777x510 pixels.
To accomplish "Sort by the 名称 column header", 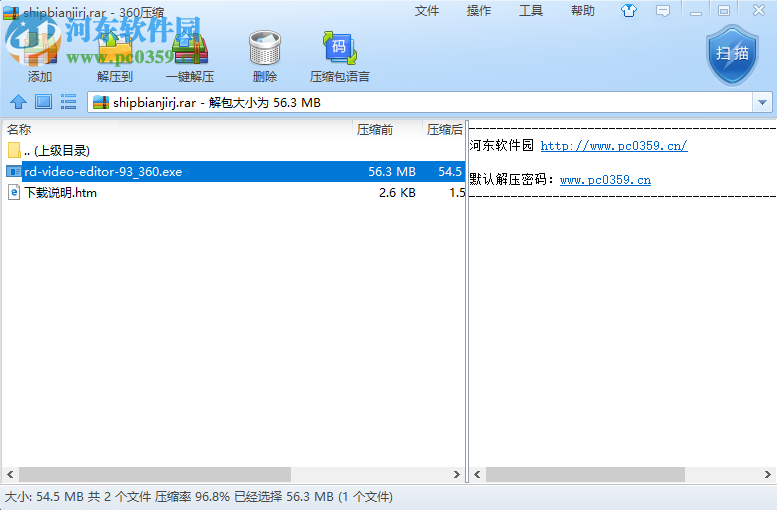I will [x=177, y=129].
